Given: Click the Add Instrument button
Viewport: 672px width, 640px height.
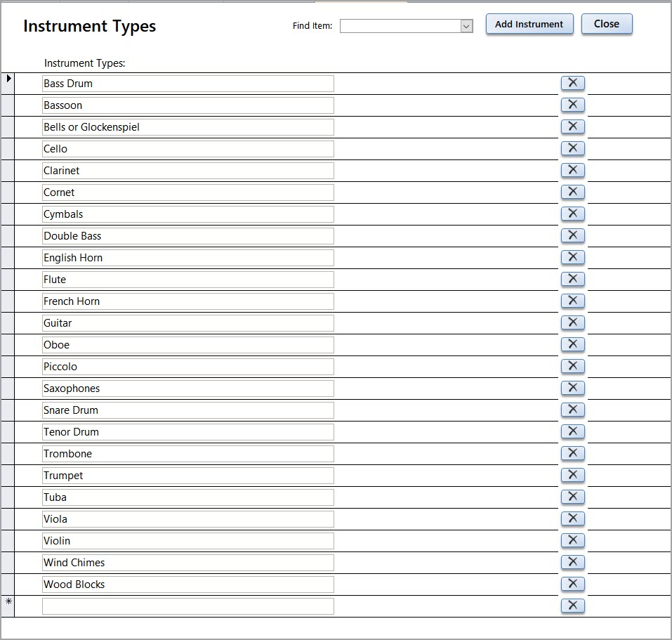Looking at the screenshot, I should tap(529, 24).
